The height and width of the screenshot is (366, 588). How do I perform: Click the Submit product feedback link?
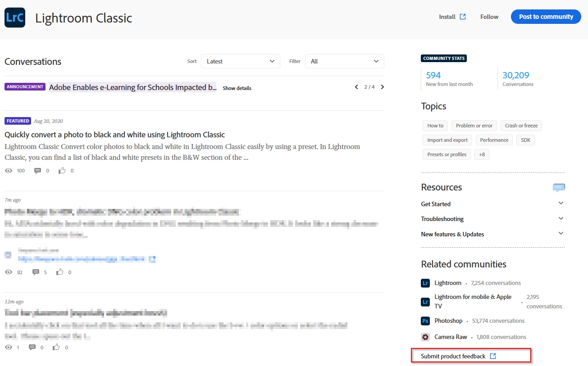tap(453, 356)
